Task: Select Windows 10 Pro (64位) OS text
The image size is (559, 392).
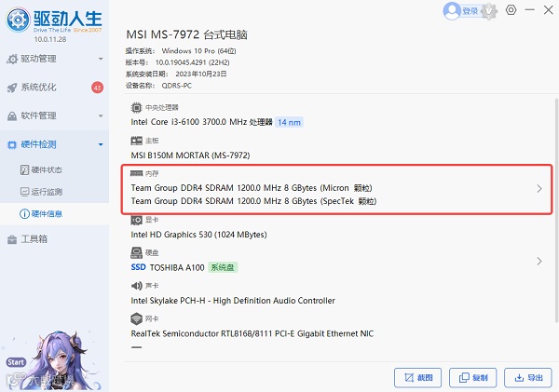Action: (199, 51)
